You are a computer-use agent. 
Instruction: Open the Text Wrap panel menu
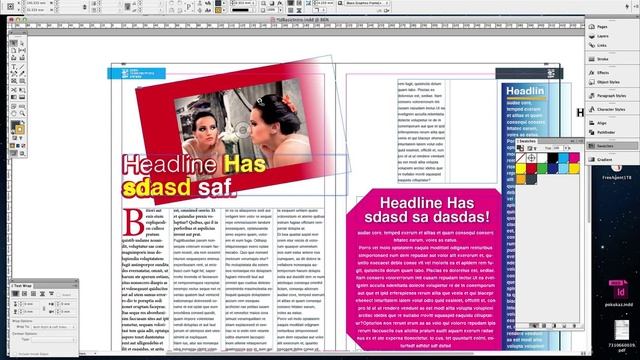[x=75, y=286]
